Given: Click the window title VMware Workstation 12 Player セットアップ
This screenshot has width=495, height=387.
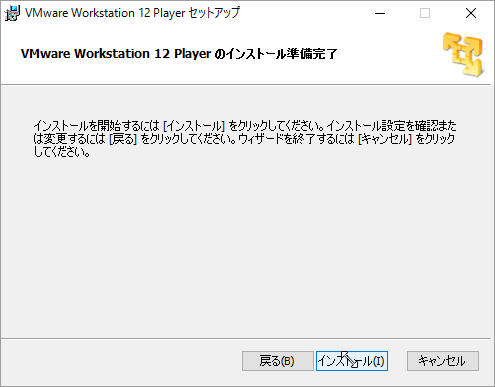Looking at the screenshot, I should coord(132,13).
